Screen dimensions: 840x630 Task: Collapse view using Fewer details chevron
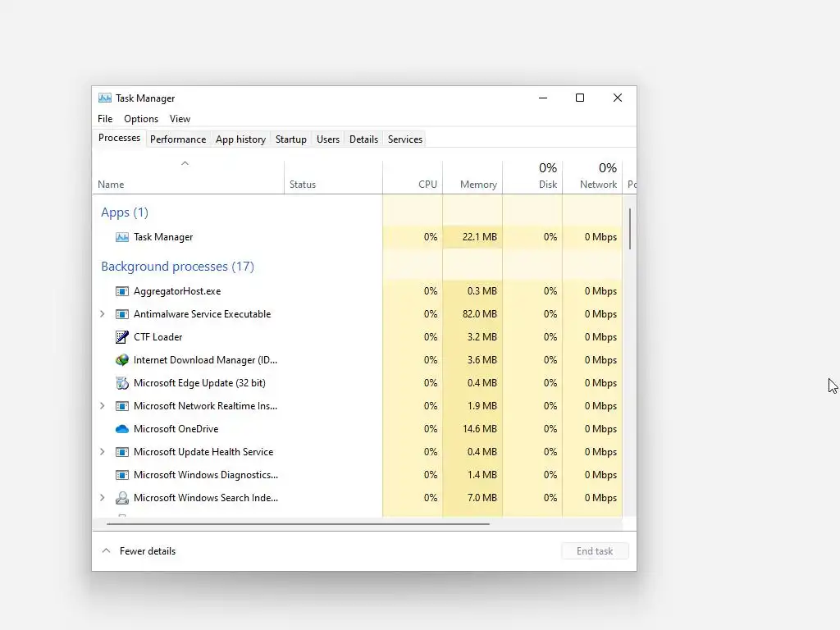(x=106, y=550)
